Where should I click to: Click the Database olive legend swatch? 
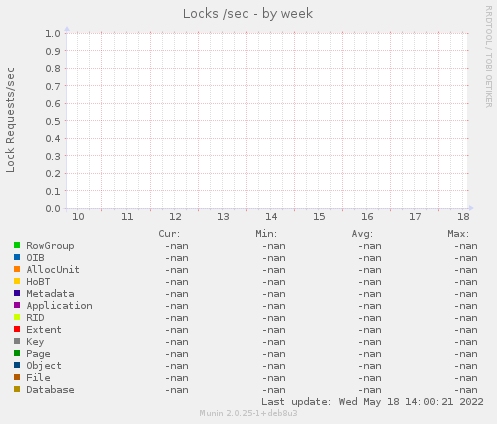coord(17,389)
